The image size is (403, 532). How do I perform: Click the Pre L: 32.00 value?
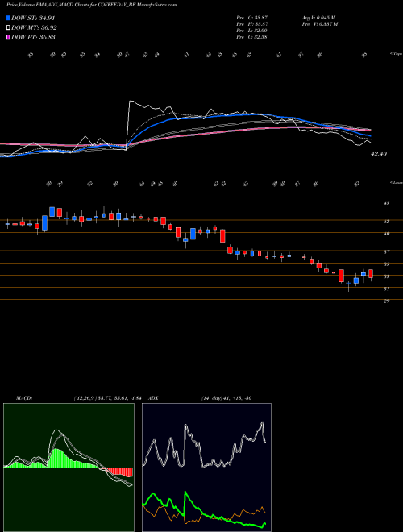tap(251, 31)
